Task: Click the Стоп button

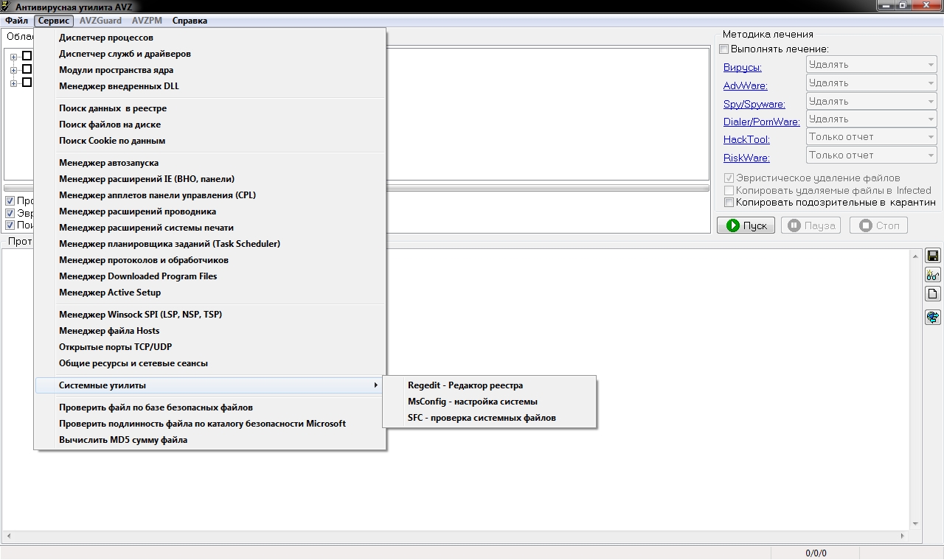Action: click(x=878, y=225)
